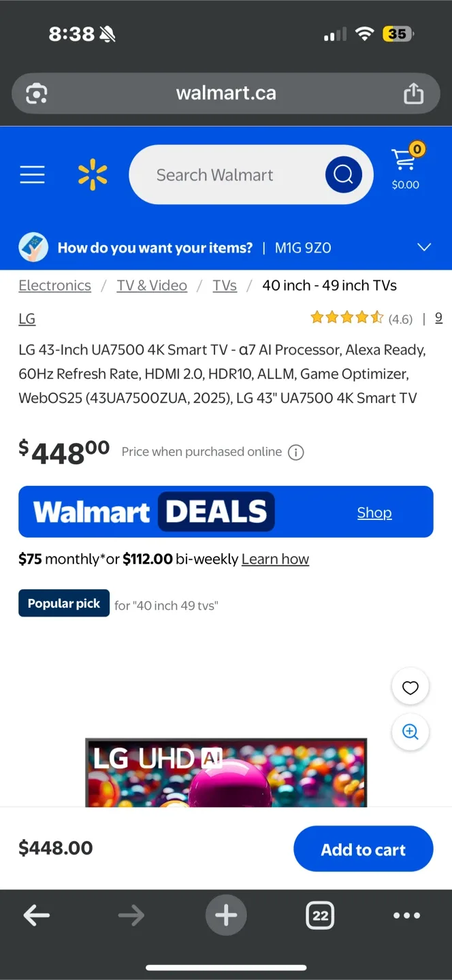The image size is (452, 980).
Task: Open the Learn how financing link
Action: point(275,559)
